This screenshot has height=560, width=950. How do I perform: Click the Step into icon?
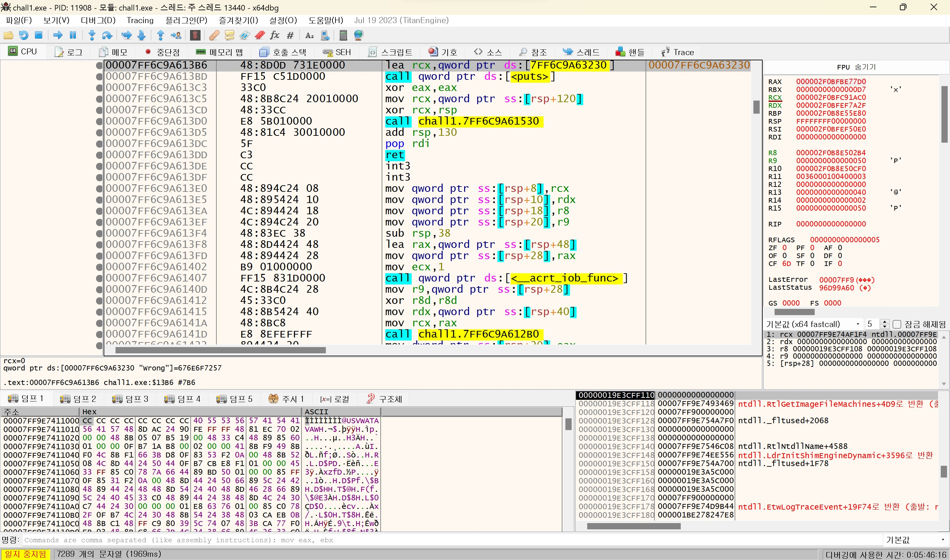click(x=92, y=36)
